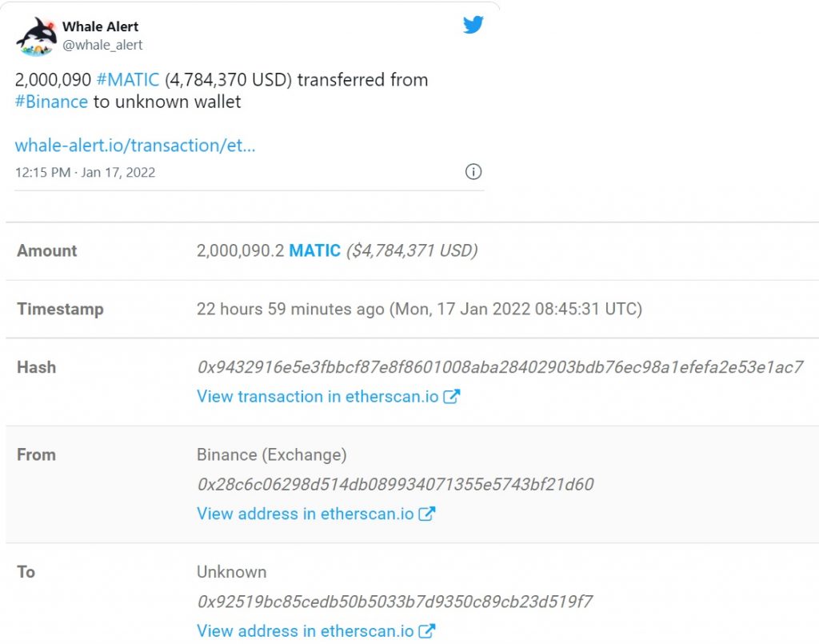Click the @whale_alert handle

102,45
